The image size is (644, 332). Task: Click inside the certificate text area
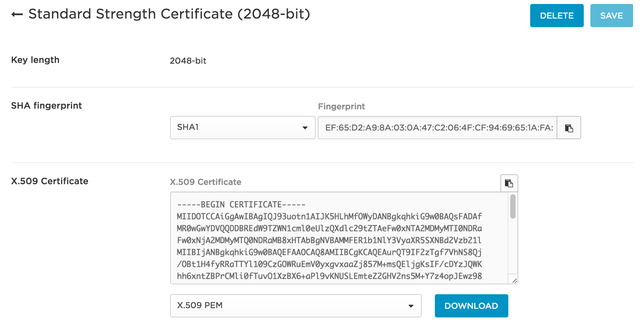click(x=331, y=239)
